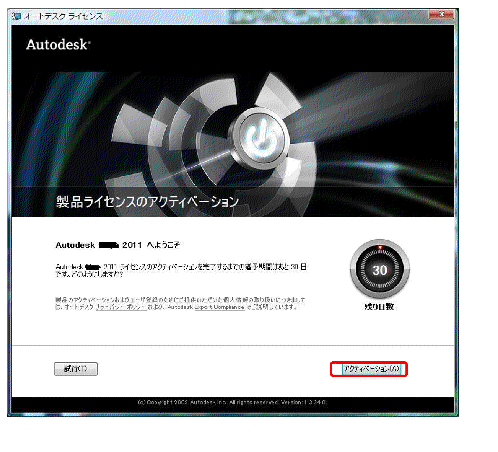The height and width of the screenshot is (452, 498).
Task: Click the redacted product name in the welcome heading
Action: tap(109, 245)
